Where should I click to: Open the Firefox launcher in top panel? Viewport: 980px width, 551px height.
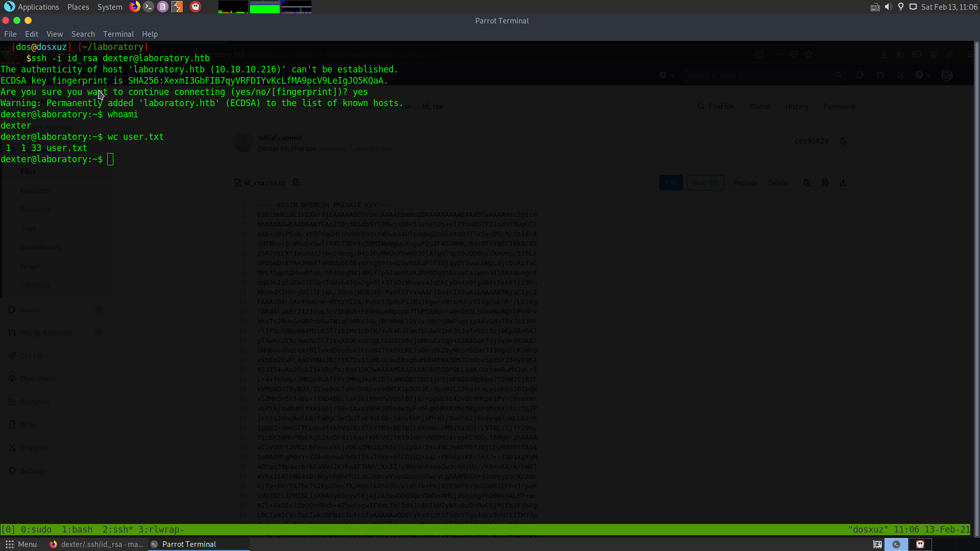click(x=135, y=7)
